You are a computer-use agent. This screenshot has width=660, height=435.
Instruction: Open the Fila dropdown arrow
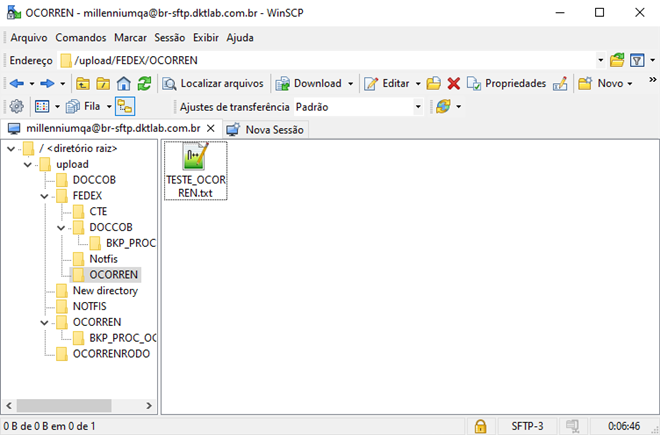pos(109,107)
